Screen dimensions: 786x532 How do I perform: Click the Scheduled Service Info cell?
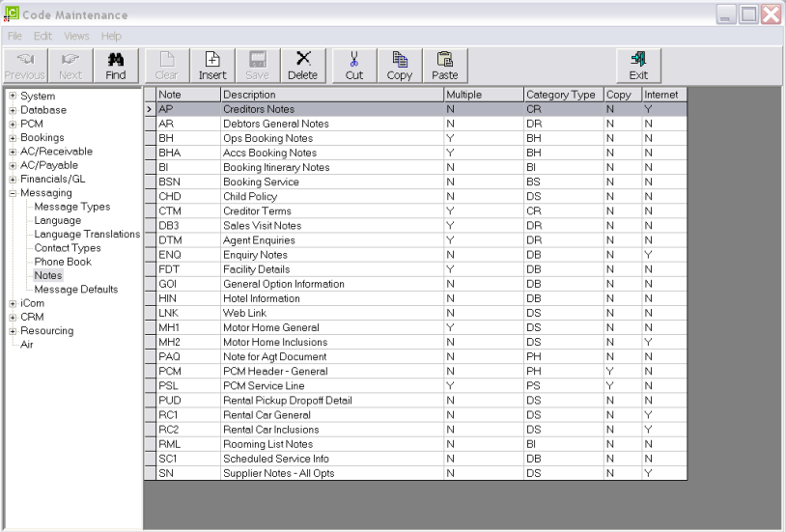pos(332,459)
